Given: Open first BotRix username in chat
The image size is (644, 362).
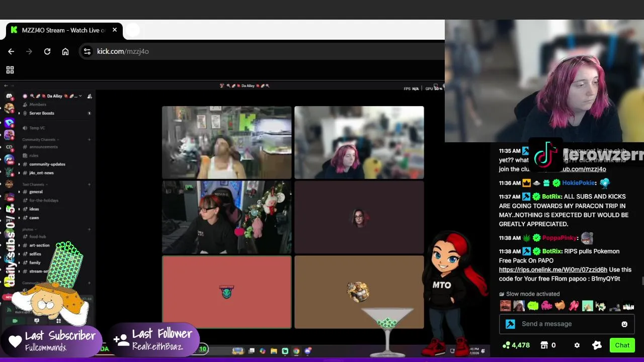Looking at the screenshot, I should [551, 197].
